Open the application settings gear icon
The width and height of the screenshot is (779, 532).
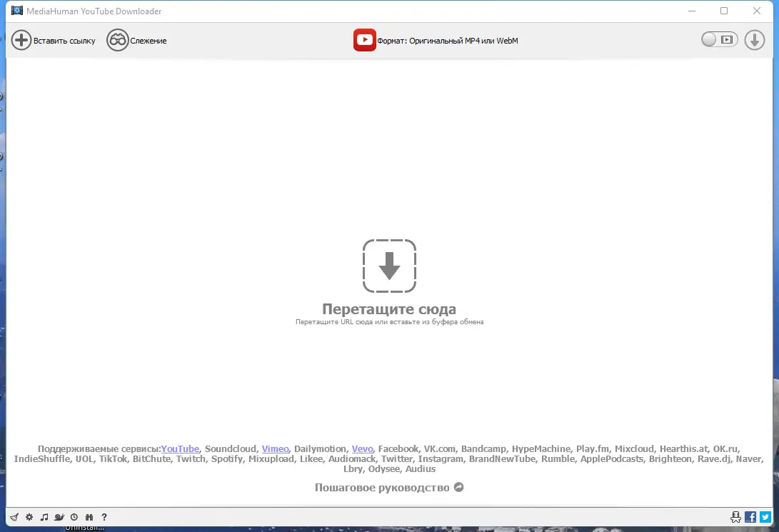point(29,516)
